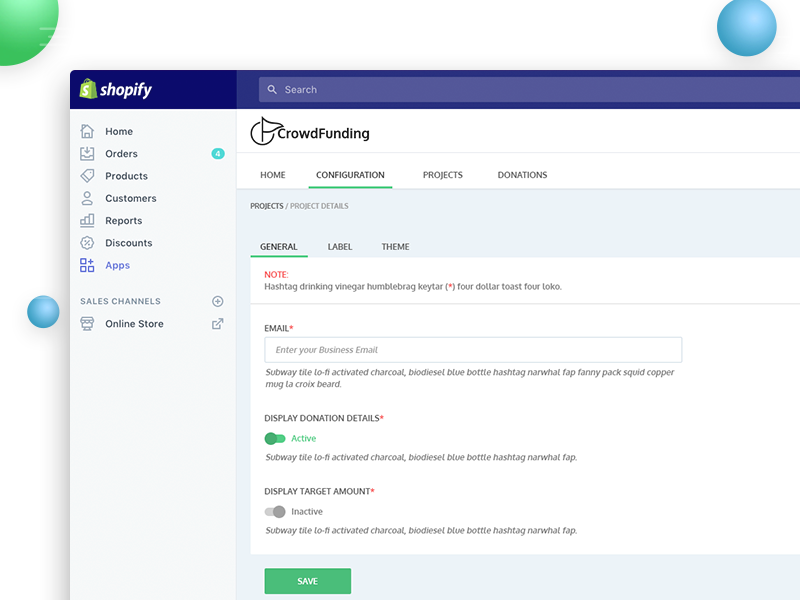Switch to the Theme sub-tab
The height and width of the screenshot is (600, 800).
[395, 247]
